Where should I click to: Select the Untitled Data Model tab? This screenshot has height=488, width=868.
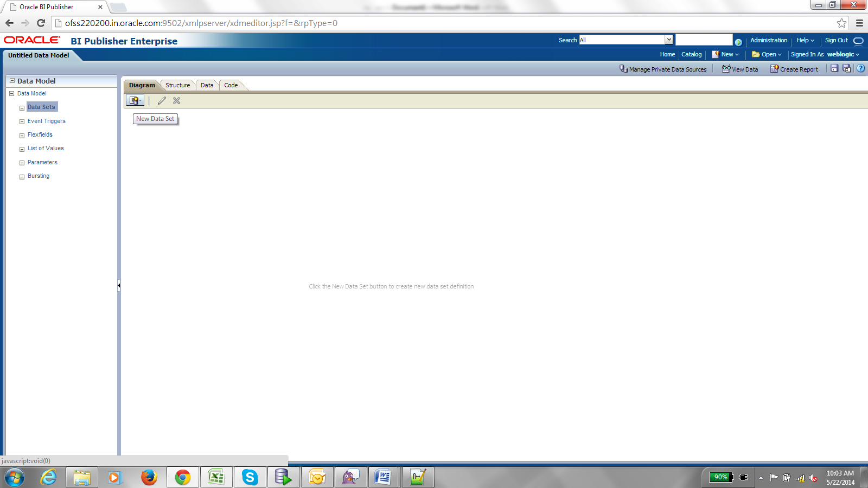click(x=39, y=55)
